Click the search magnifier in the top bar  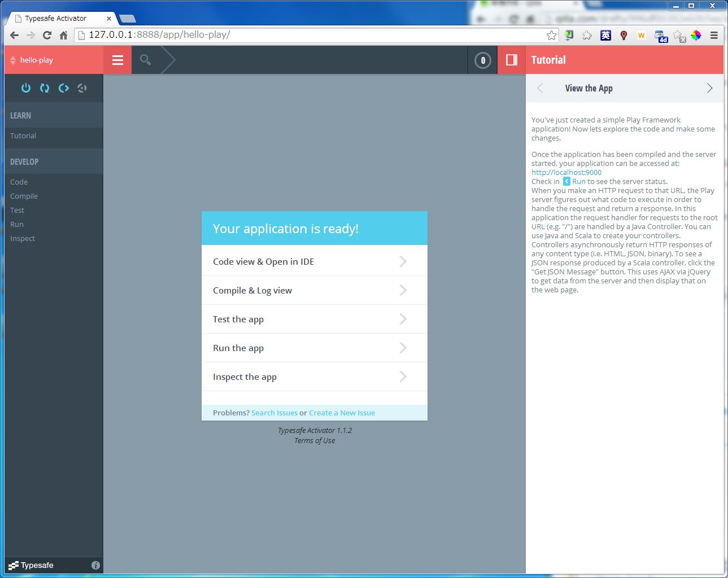pos(145,60)
